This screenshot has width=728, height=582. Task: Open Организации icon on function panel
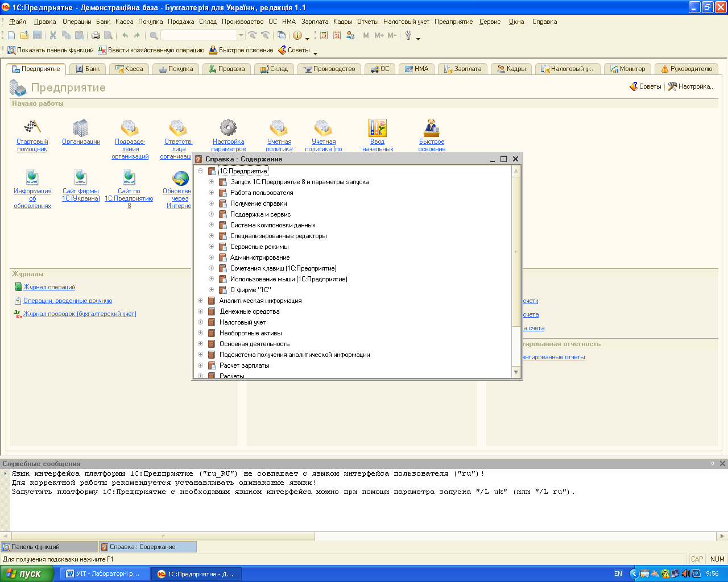(x=81, y=132)
